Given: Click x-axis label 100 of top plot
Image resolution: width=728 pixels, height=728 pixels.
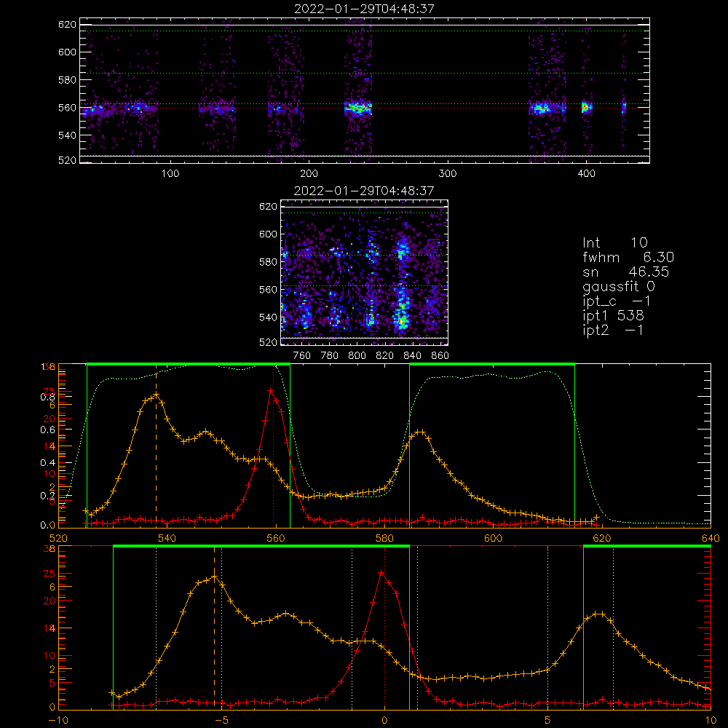Looking at the screenshot, I should pyautogui.click(x=170, y=174).
